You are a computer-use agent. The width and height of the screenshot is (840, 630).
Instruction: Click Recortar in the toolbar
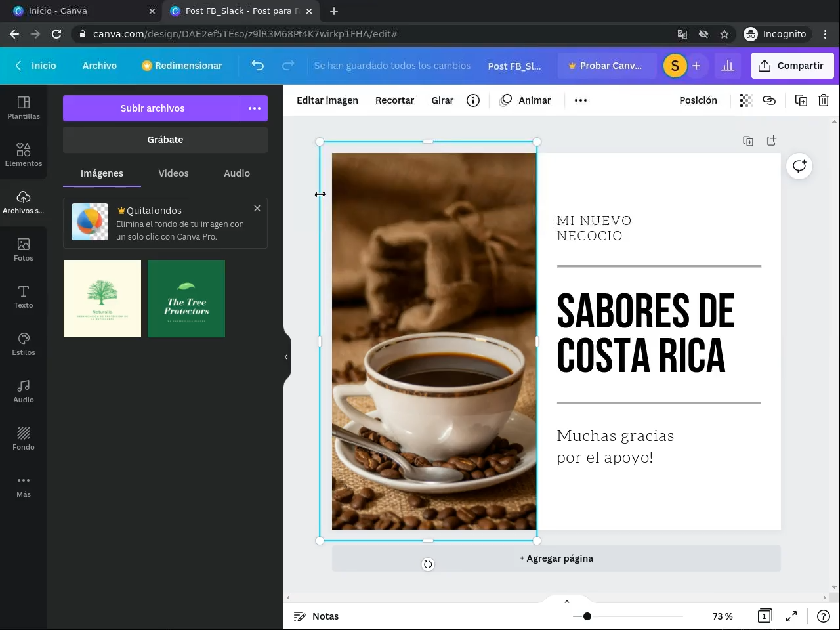pos(394,100)
